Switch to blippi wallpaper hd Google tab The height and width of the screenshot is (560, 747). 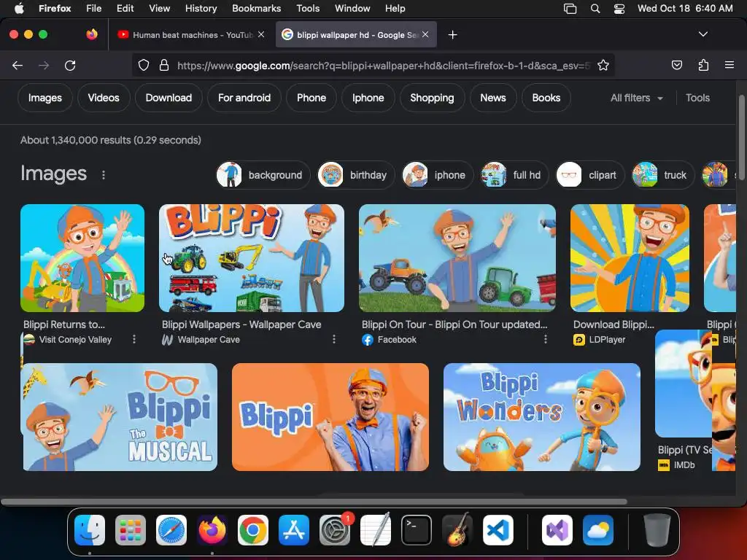pyautogui.click(x=356, y=35)
